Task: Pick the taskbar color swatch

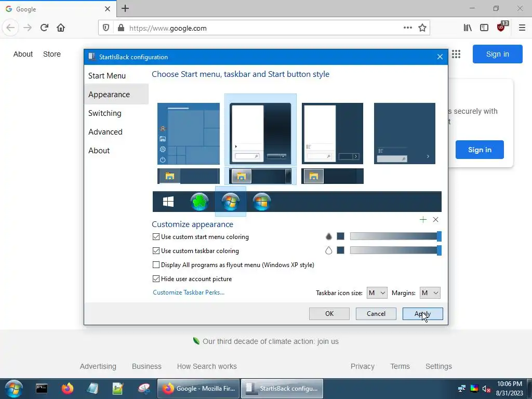Action: click(x=341, y=250)
